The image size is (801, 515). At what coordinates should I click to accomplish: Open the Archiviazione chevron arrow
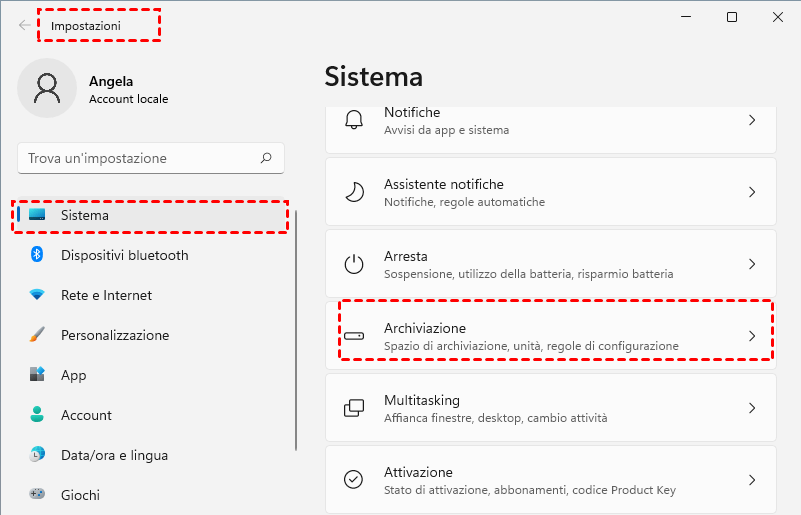pyautogui.click(x=752, y=336)
